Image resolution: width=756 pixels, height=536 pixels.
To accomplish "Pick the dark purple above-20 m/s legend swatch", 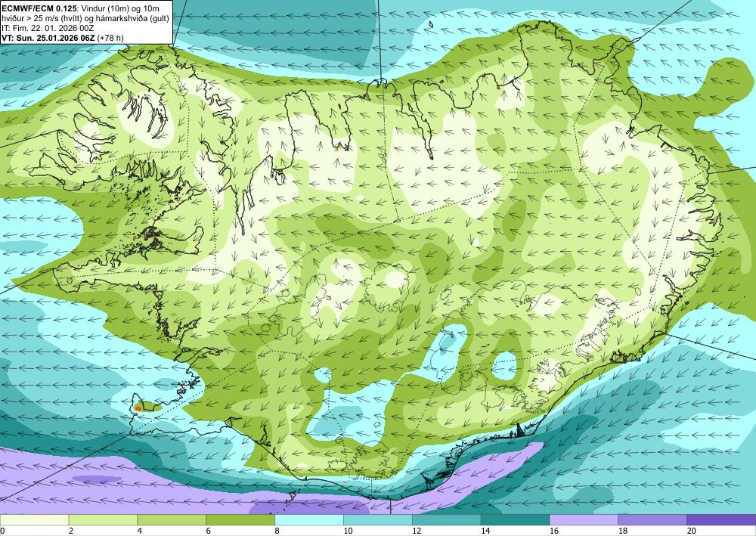I will [721, 520].
